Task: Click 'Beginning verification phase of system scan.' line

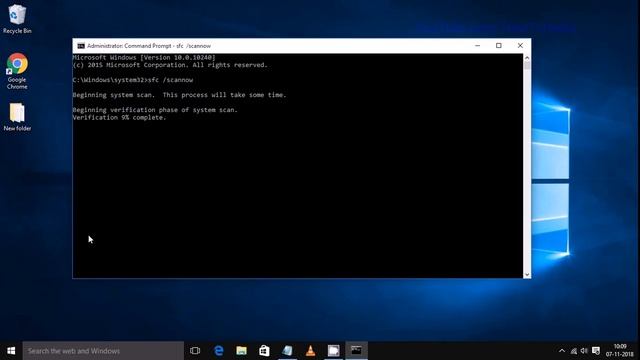Action: pyautogui.click(x=155, y=110)
